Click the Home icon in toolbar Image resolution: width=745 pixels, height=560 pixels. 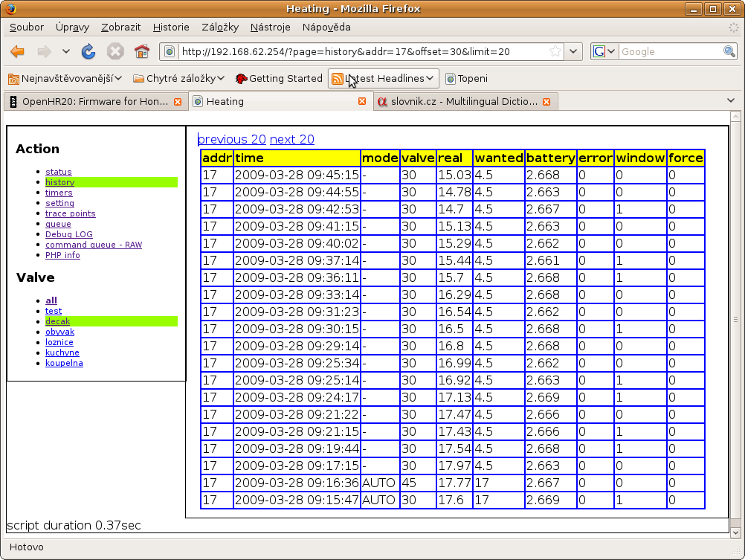point(141,51)
